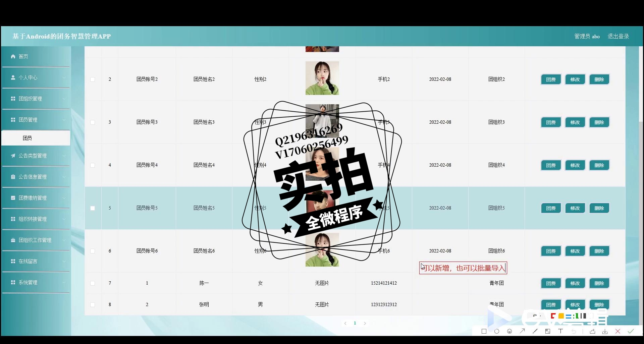Tick the checkbox for row 8 张明
This screenshot has height=344, width=644.
pyautogui.click(x=93, y=305)
